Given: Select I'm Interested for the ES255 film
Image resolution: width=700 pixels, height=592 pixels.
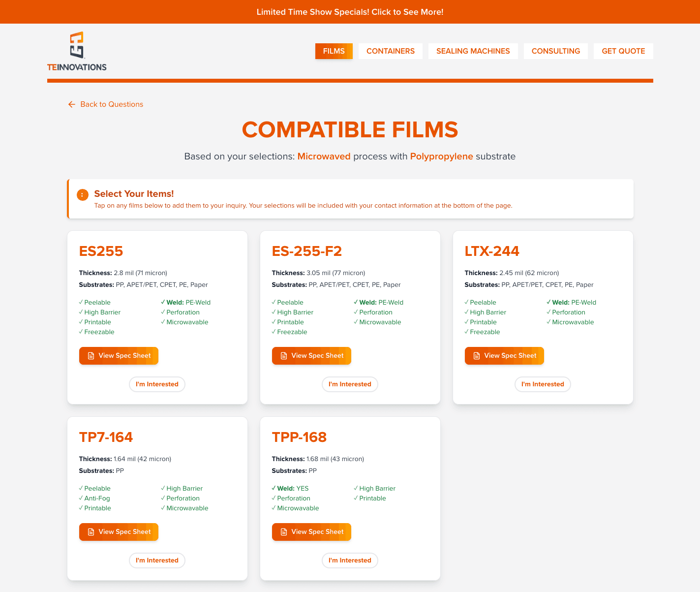Looking at the screenshot, I should pyautogui.click(x=157, y=384).
